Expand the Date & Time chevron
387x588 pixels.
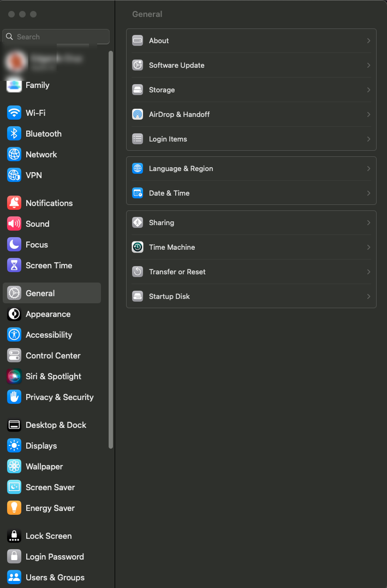click(368, 193)
